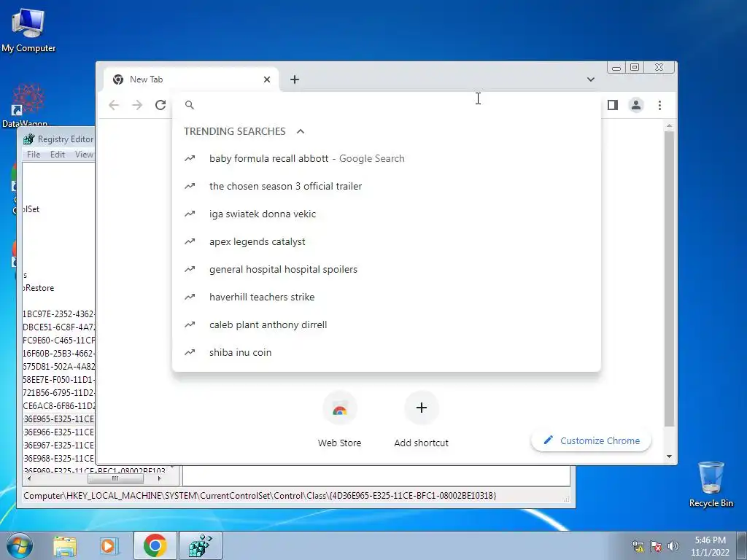Image resolution: width=747 pixels, height=560 pixels.
Task: Click the Add shortcut plus button
Action: click(421, 408)
